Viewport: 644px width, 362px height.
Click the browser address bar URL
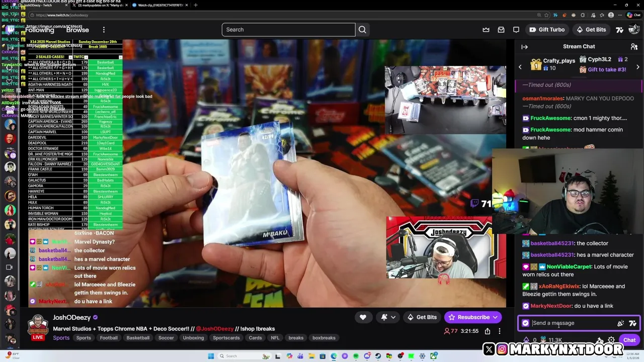click(x=62, y=15)
